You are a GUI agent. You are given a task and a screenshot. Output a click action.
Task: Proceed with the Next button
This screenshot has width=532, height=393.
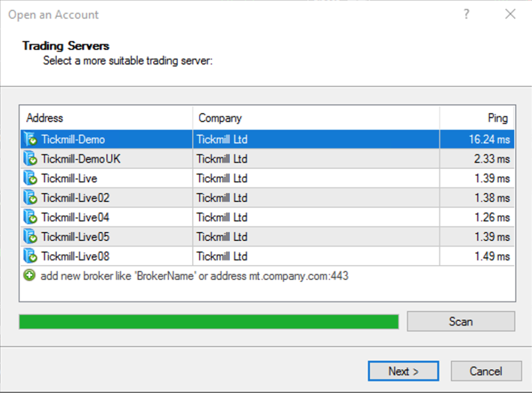click(403, 371)
